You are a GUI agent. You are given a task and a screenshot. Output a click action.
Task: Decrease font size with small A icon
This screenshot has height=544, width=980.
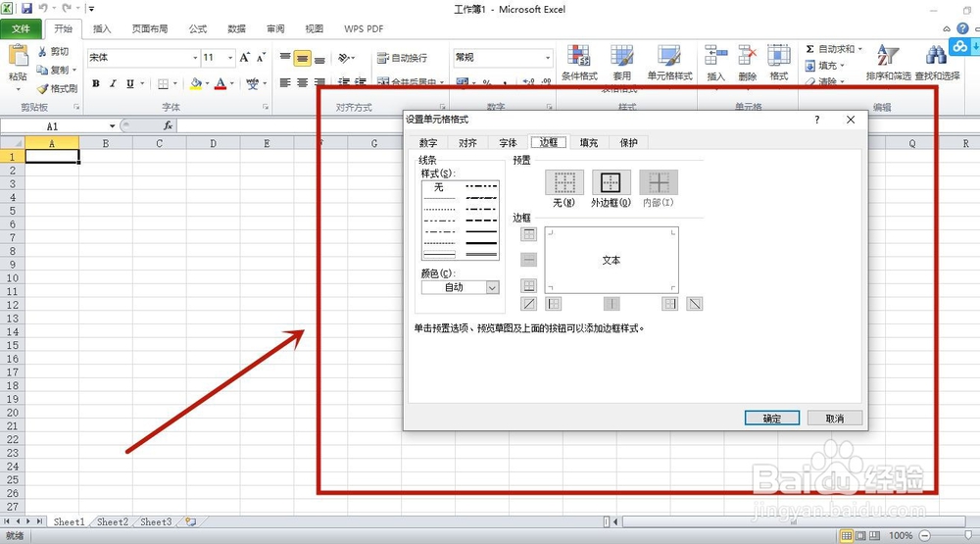coord(262,58)
